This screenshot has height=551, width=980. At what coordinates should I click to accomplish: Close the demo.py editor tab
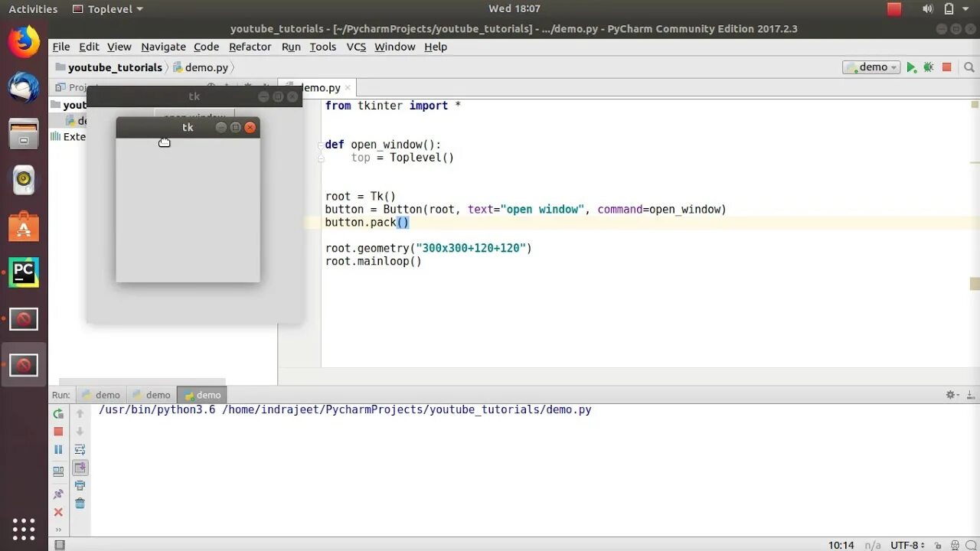pyautogui.click(x=348, y=88)
